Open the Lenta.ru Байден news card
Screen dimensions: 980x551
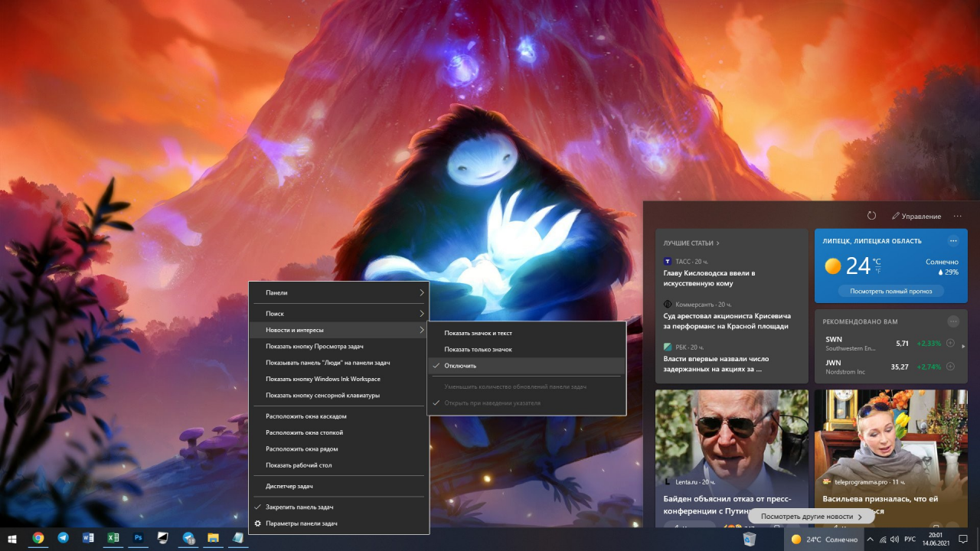click(732, 458)
